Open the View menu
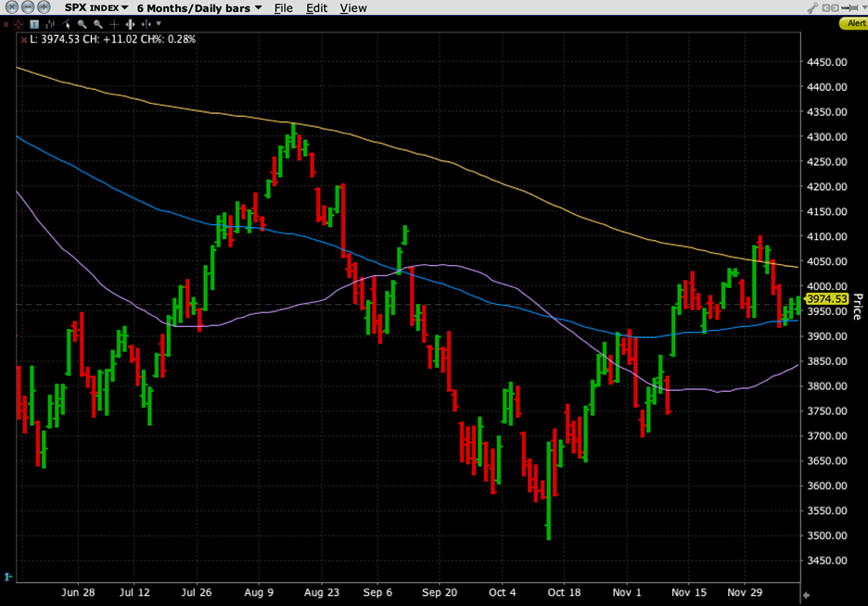868x606 pixels. (353, 8)
